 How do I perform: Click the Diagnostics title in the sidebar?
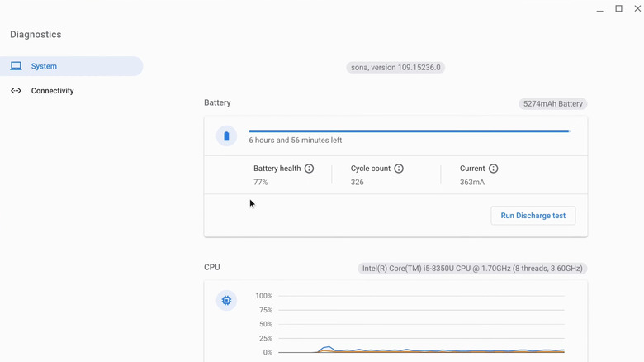tap(36, 35)
